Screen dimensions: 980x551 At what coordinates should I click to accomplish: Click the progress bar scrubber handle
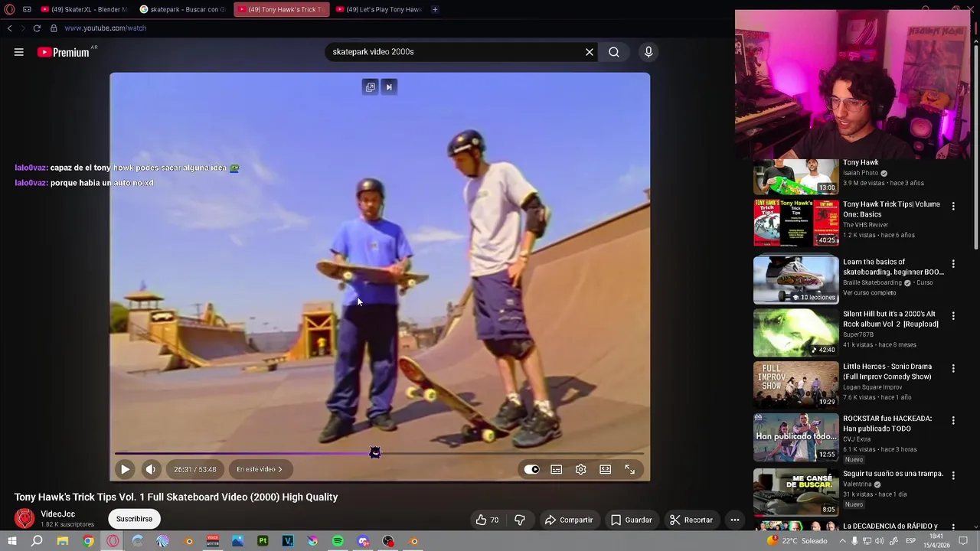tap(375, 453)
